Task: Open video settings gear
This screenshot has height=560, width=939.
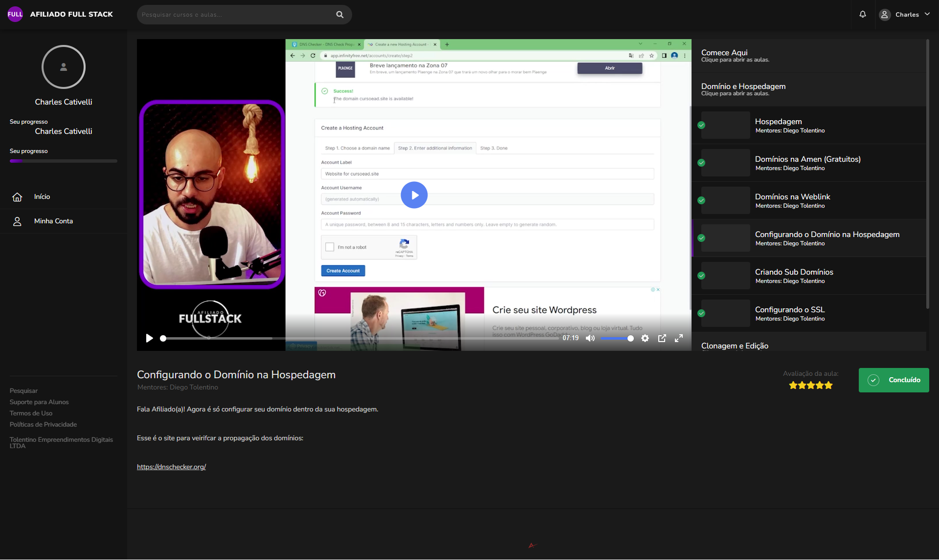Action: 645,338
